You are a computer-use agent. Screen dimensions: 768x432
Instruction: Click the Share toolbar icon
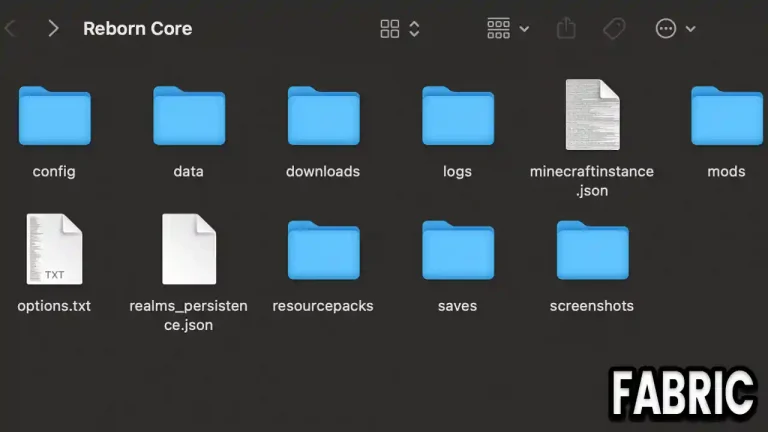click(x=566, y=28)
